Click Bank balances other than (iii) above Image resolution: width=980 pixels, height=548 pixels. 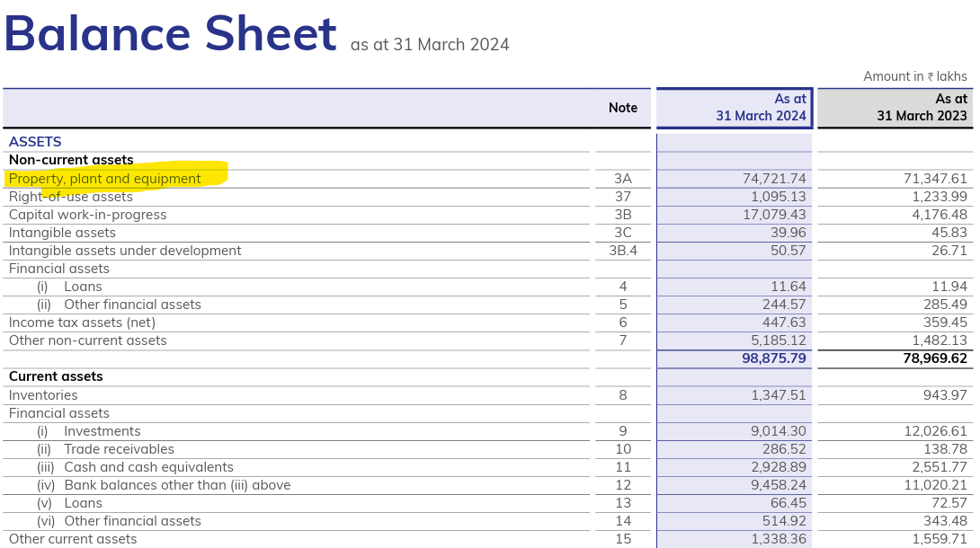click(177, 485)
